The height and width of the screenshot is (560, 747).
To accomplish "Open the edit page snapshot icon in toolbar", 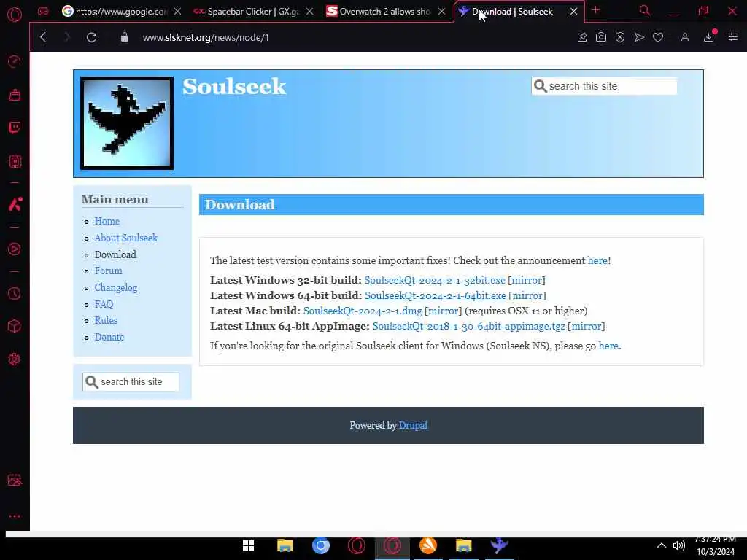I will click(582, 37).
